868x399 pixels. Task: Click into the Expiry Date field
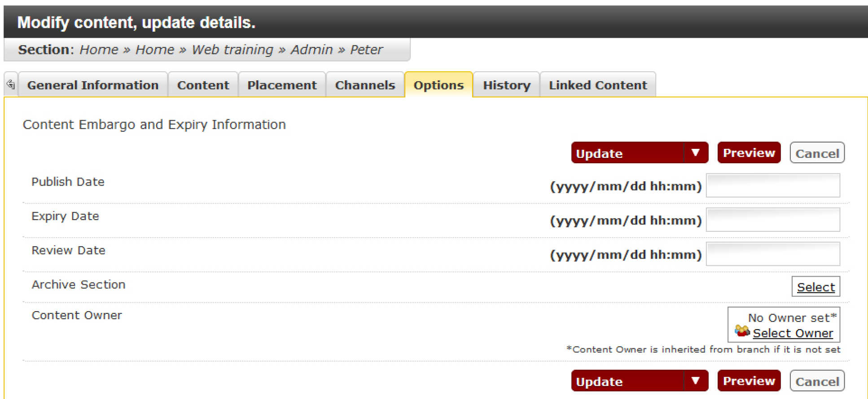pyautogui.click(x=772, y=220)
